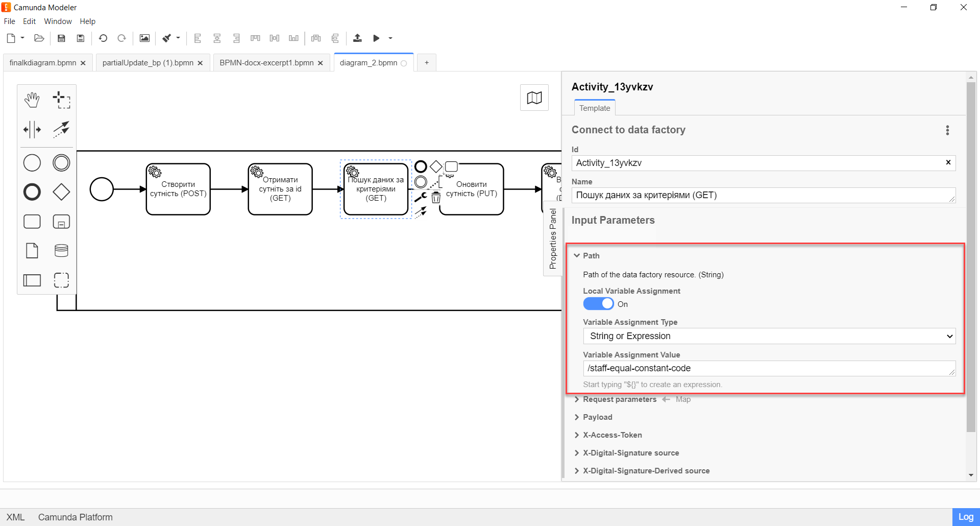Viewport: 980px width, 526px height.
Task: Open the Window menu
Action: (58, 21)
